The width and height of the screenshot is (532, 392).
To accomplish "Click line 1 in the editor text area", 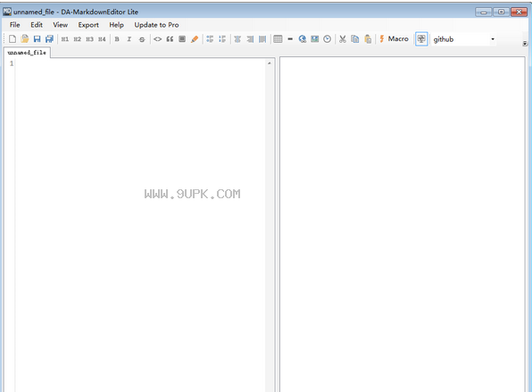I will [x=141, y=63].
